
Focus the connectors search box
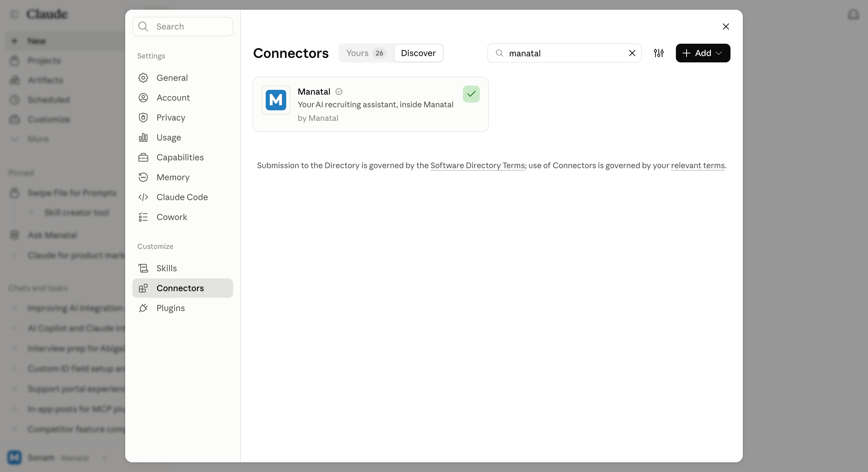click(564, 53)
